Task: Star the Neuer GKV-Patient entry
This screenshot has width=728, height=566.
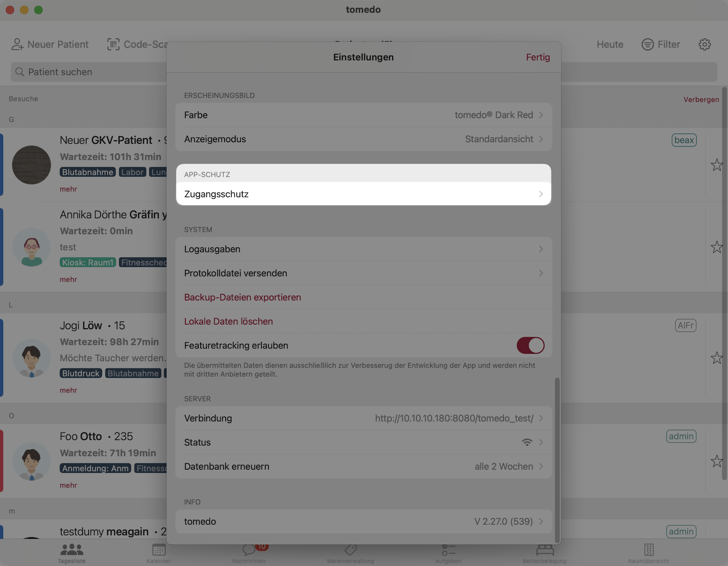Action: pyautogui.click(x=717, y=165)
